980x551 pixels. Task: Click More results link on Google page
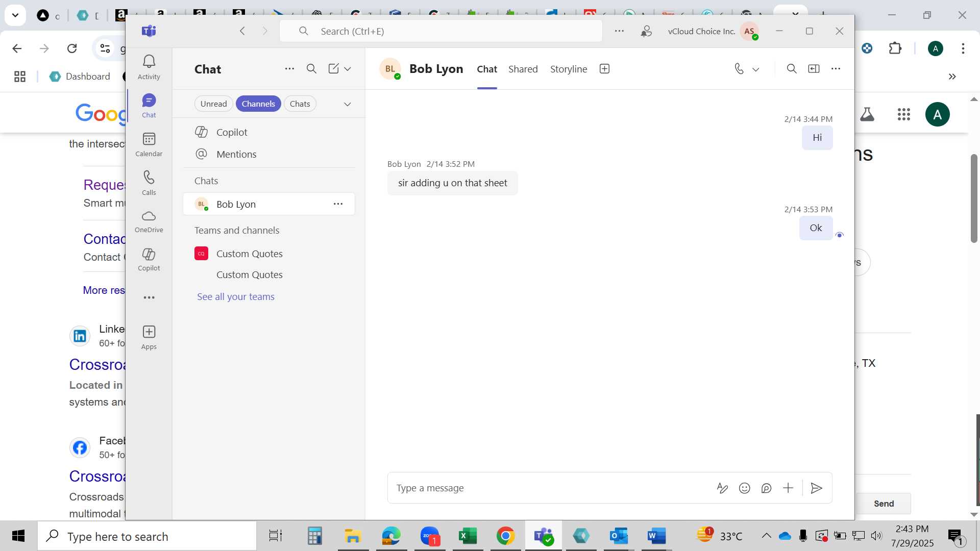tap(104, 290)
